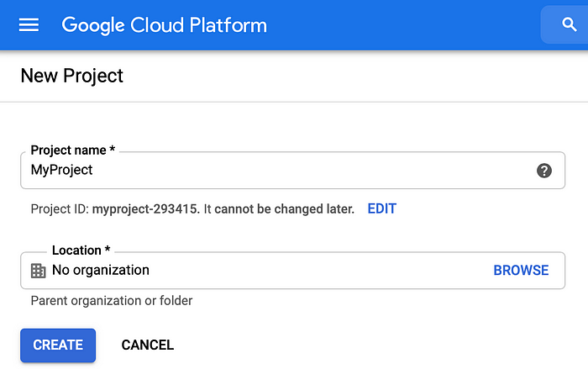
Task: Focus the Project name field containing MyProject
Action: pyautogui.click(x=292, y=170)
